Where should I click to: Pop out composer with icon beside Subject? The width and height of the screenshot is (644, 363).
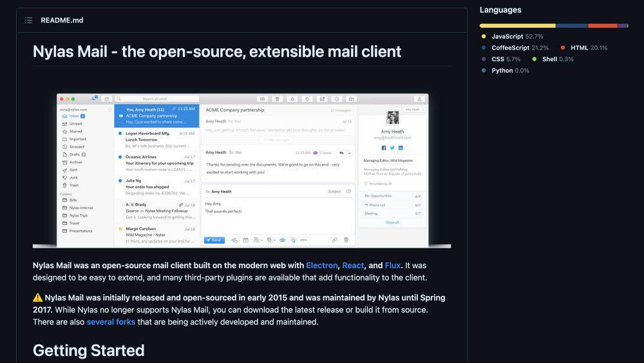click(348, 191)
